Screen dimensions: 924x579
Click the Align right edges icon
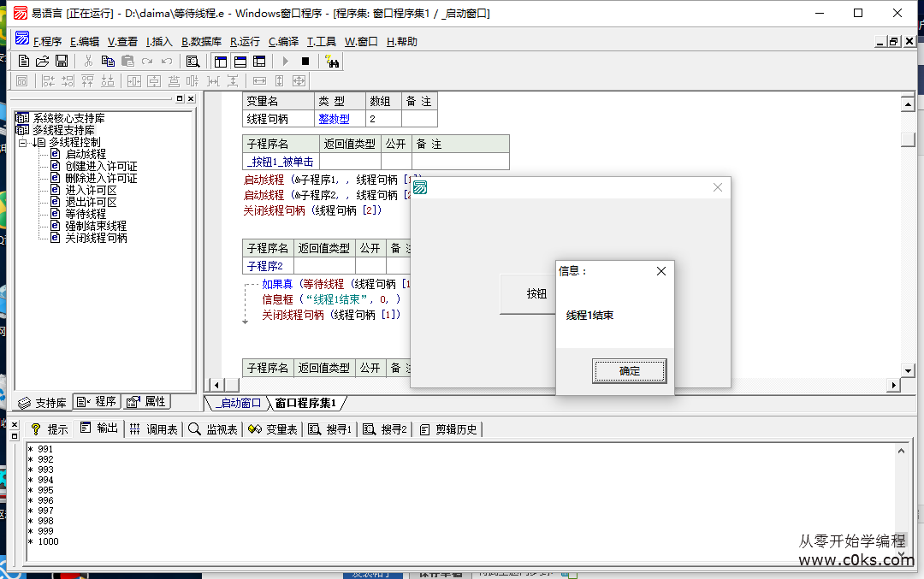[68, 81]
